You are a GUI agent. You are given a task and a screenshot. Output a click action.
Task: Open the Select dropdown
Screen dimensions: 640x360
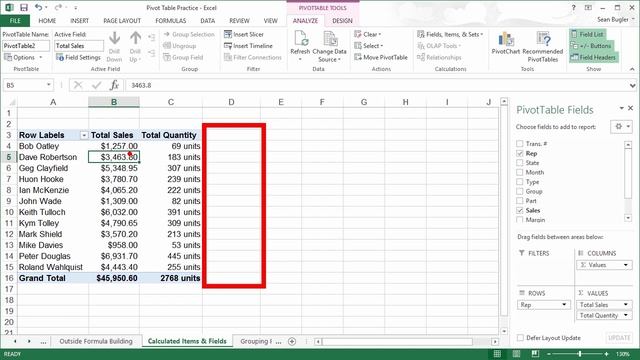[x=369, y=46]
